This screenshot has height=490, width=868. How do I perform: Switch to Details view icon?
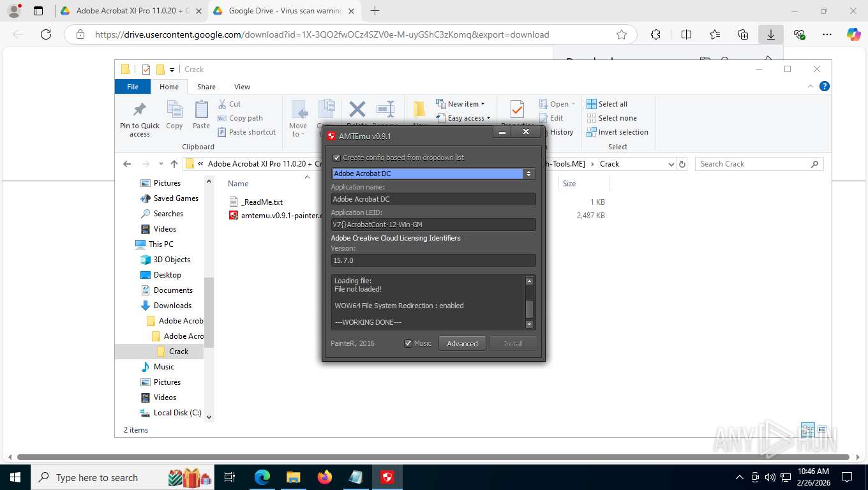[x=807, y=430]
